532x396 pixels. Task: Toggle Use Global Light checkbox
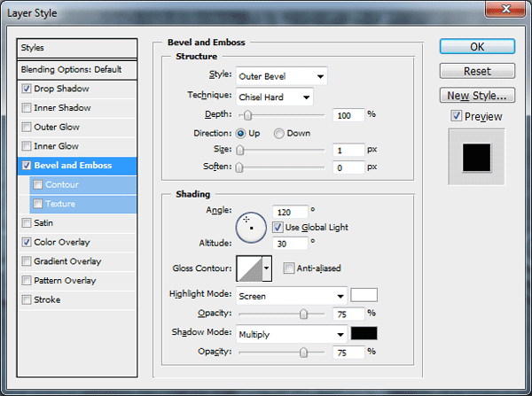tap(278, 227)
